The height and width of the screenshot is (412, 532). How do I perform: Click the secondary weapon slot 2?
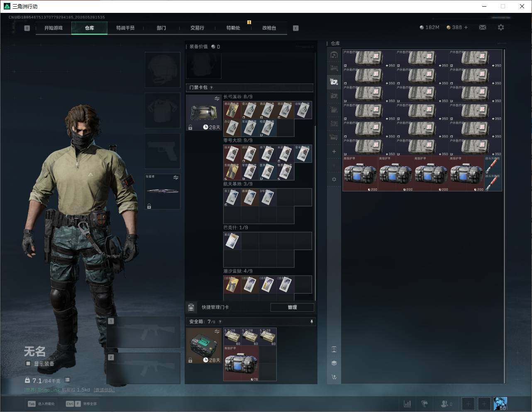click(x=143, y=368)
